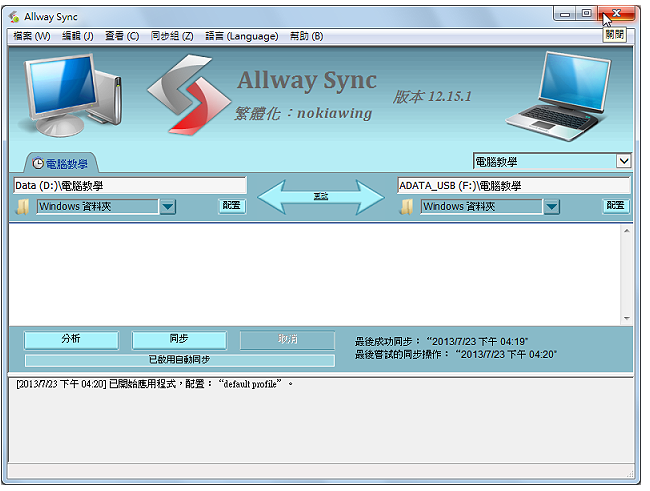Viewport: 650px width, 491px height.
Task: Click the 同步 synchronize button
Action: [179, 340]
